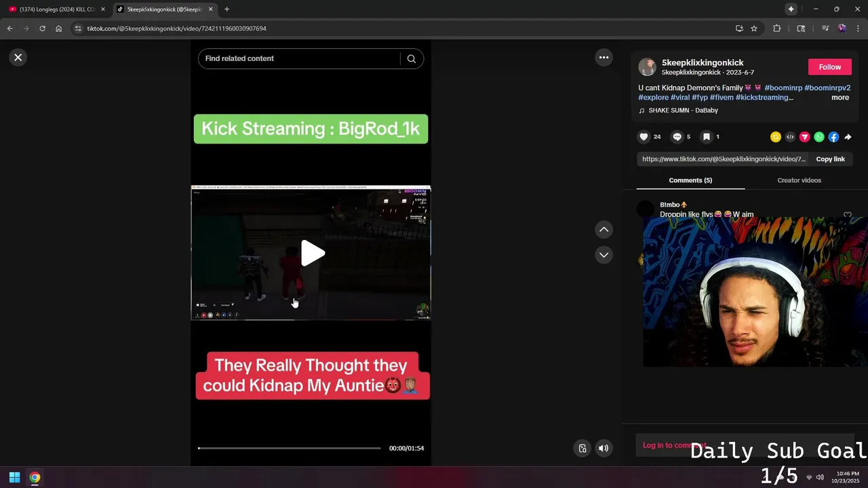Viewport: 868px width, 488px height.
Task: Open Google Lens search icon
Action: point(801,28)
